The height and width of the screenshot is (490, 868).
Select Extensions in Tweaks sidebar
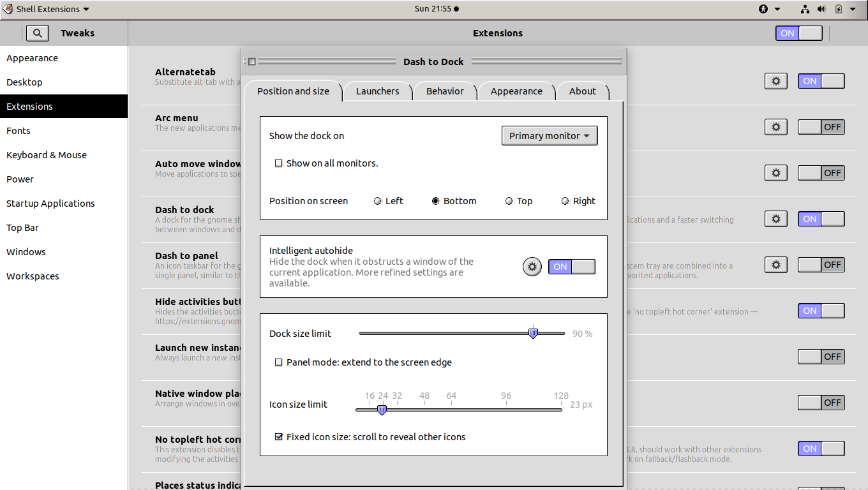coord(64,107)
